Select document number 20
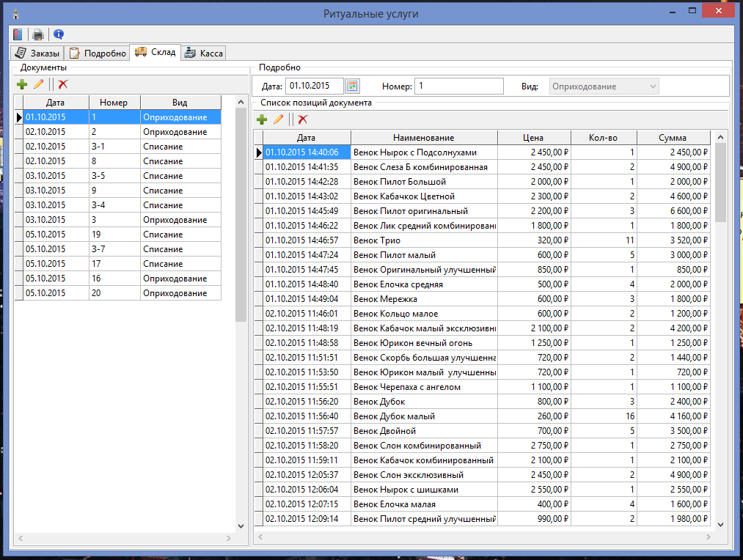743x560 pixels. (x=118, y=293)
